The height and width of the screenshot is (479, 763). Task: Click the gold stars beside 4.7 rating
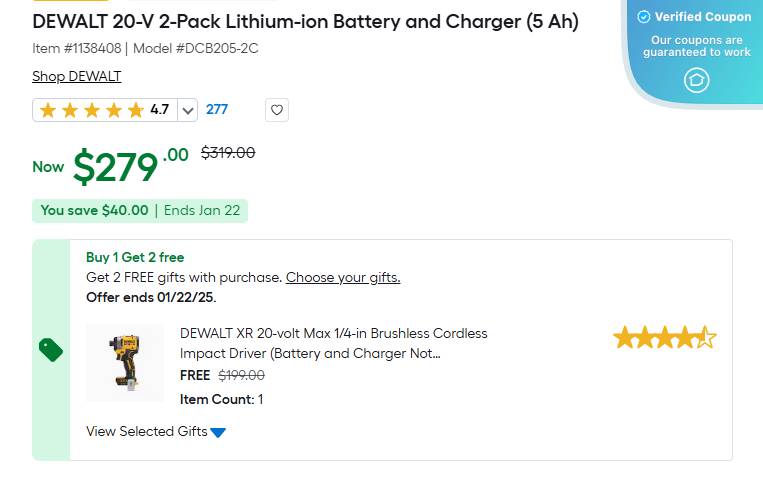pyautogui.click(x=92, y=110)
